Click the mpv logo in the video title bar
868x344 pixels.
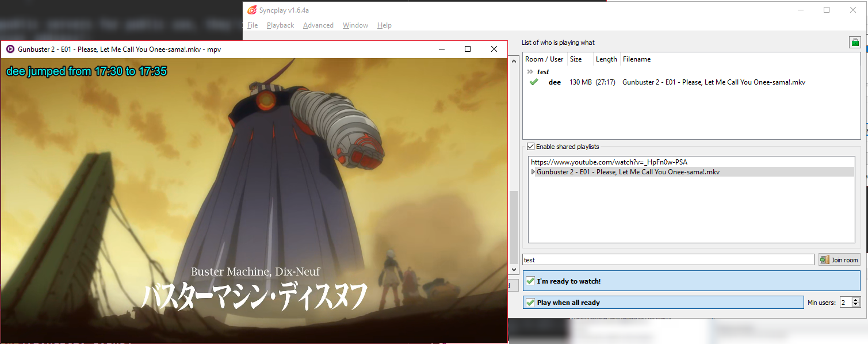pos(9,49)
